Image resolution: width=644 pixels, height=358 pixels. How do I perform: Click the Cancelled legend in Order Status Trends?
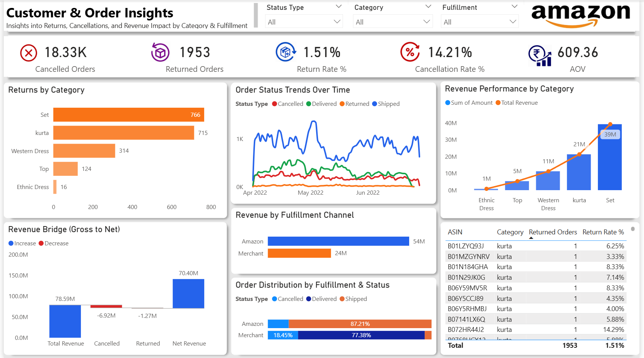[x=287, y=104]
